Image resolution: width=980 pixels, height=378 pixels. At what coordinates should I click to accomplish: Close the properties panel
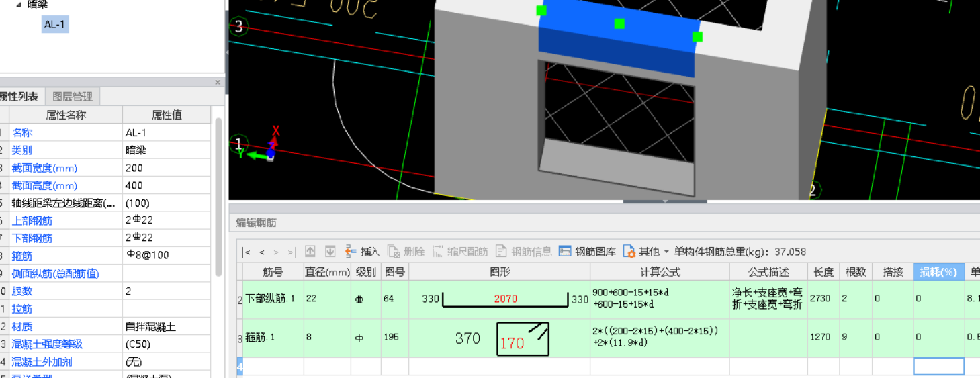(x=218, y=83)
